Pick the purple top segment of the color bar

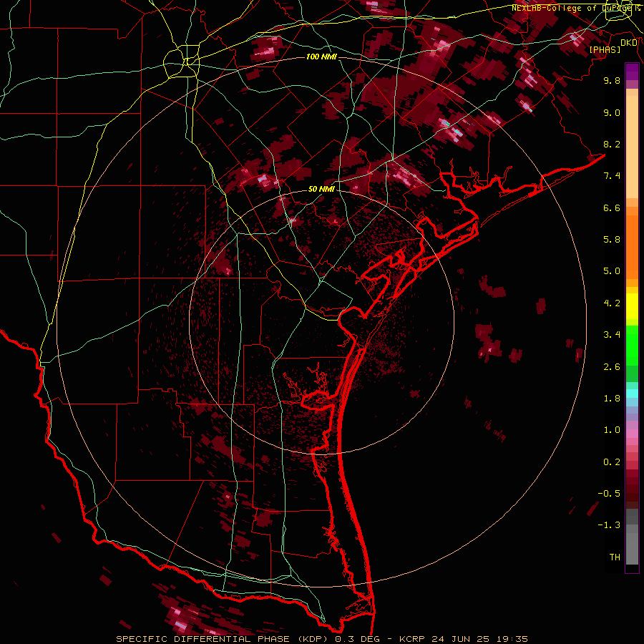pyautogui.click(x=632, y=72)
